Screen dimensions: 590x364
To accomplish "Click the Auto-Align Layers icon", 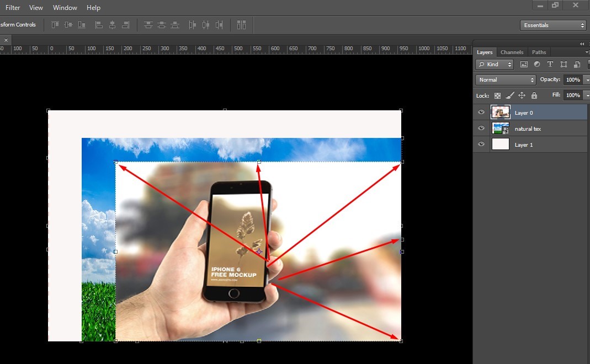I will (241, 25).
